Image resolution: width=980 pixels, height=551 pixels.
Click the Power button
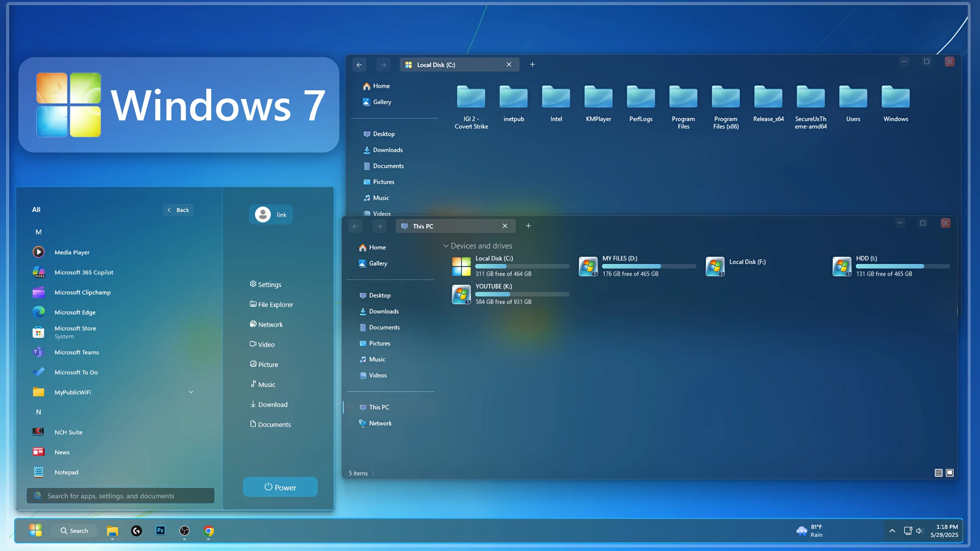coord(280,487)
